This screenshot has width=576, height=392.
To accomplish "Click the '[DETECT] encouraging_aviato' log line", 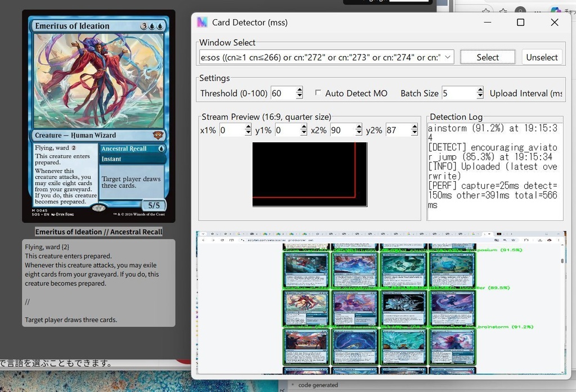I will coord(493,147).
